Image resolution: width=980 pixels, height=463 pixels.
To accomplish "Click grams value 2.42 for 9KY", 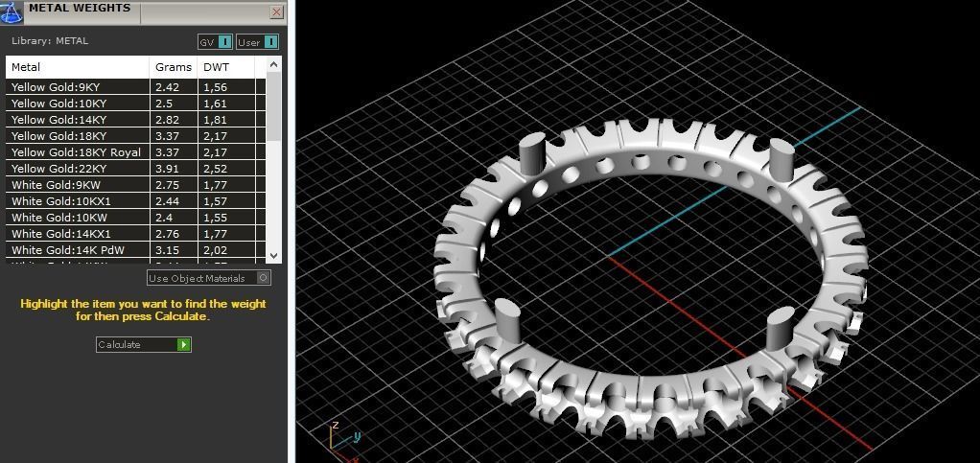I will pyautogui.click(x=168, y=87).
